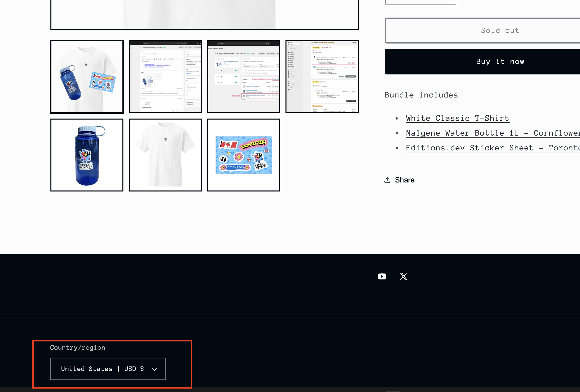Screen dimensions: 580x392
Task: Click the Share button text
Action: pyautogui.click(x=404, y=180)
